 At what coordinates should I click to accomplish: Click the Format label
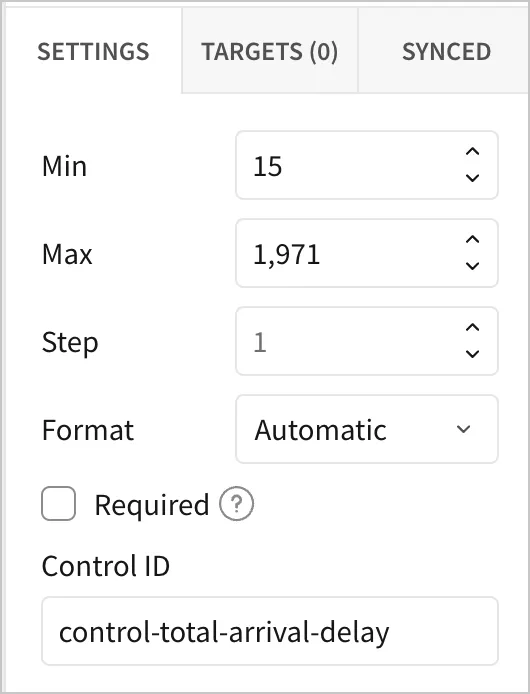(88, 430)
